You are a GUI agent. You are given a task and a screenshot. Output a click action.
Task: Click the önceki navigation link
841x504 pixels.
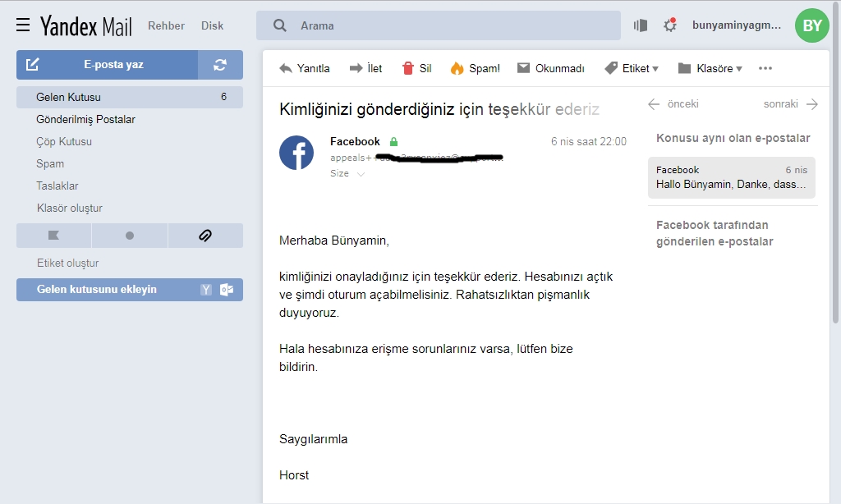tap(682, 104)
